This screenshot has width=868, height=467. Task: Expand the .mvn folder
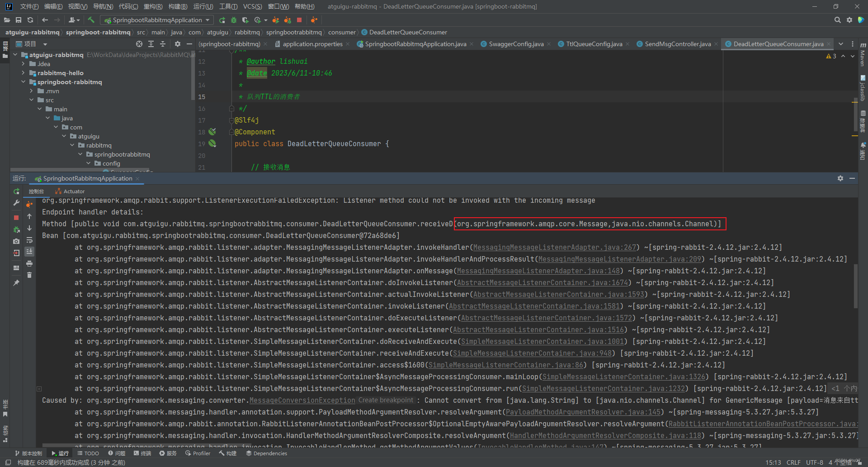click(32, 91)
